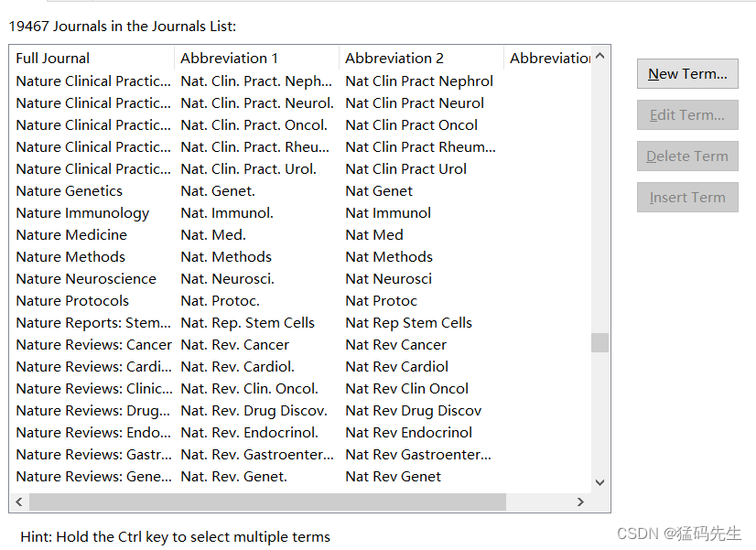Click the vertical scrollbar up arrow

pyautogui.click(x=599, y=56)
